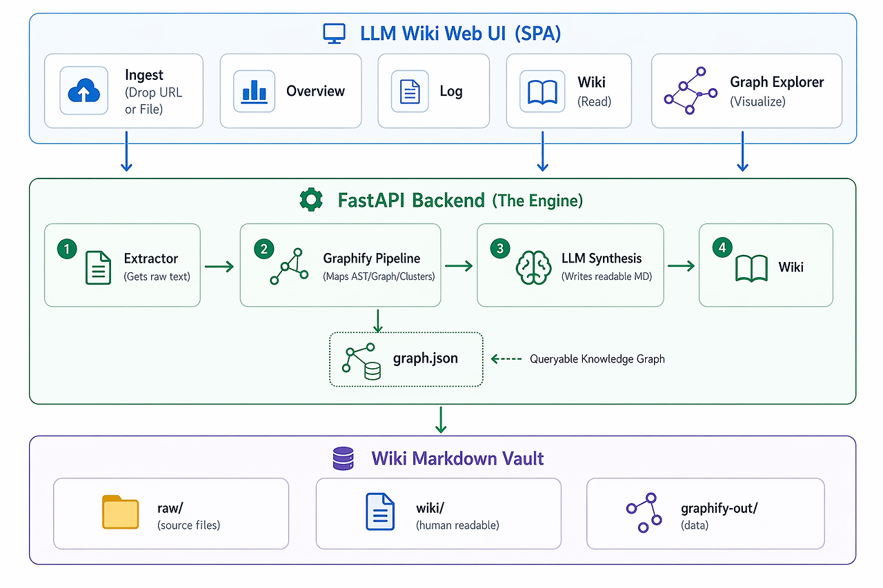Select the "graph.json" label
The image size is (883, 588).
[x=426, y=359]
